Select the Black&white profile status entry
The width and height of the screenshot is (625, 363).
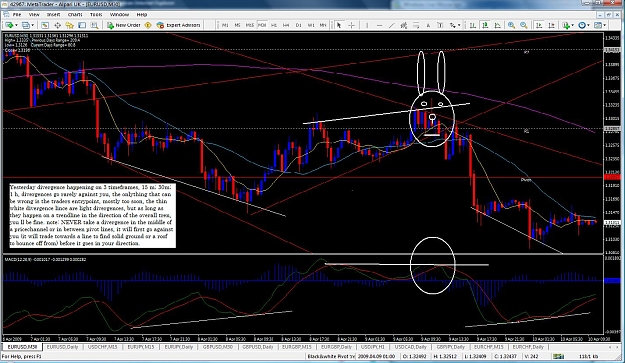tap(331, 356)
